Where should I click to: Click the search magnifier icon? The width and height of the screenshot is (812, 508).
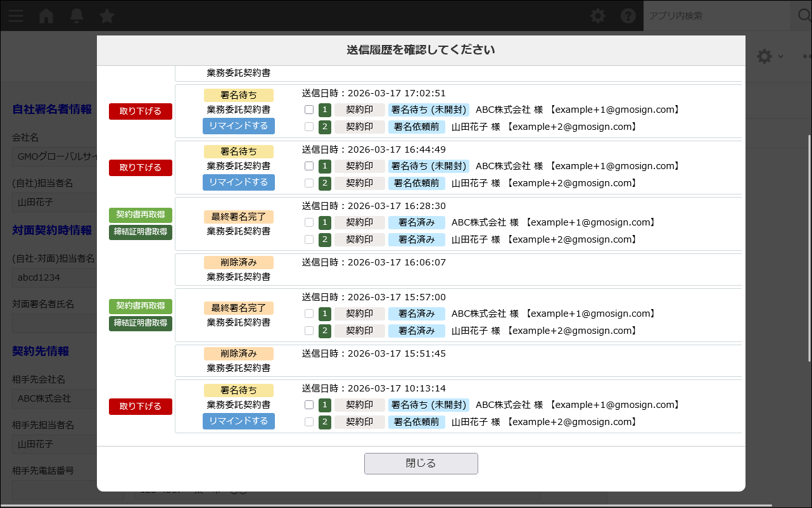[799, 16]
